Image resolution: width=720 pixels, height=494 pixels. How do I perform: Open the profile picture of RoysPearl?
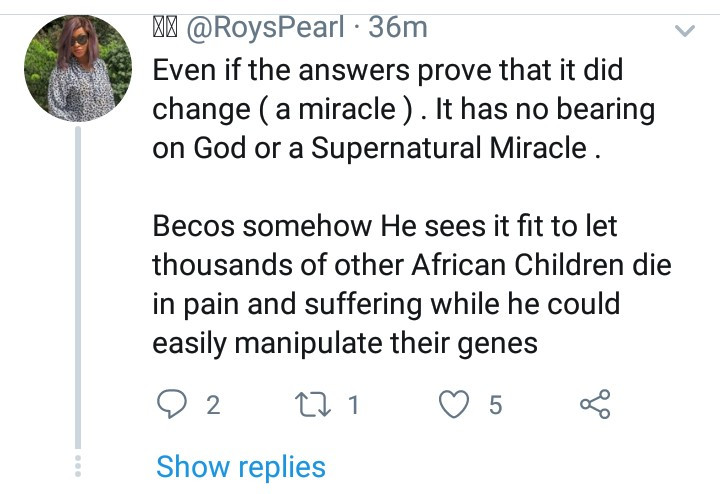pyautogui.click(x=77, y=68)
